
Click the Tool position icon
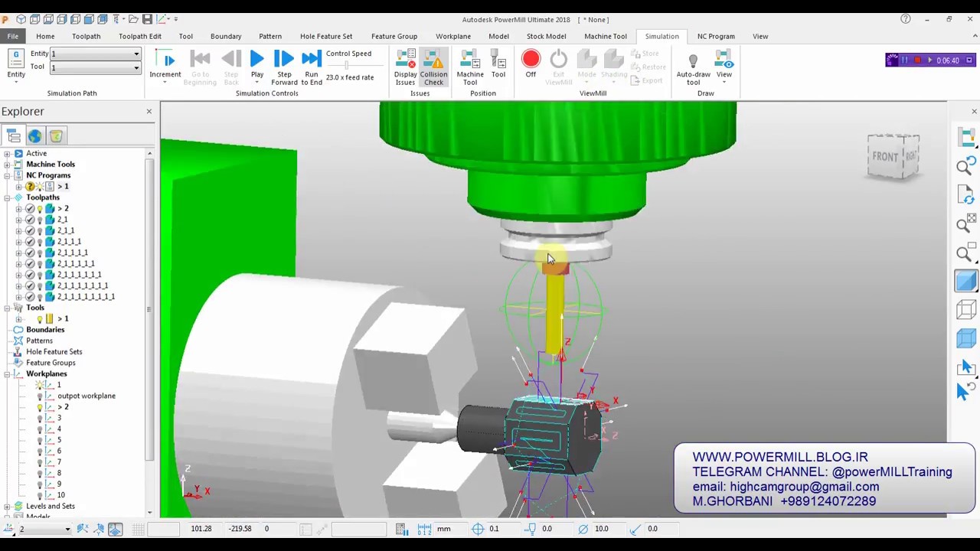click(498, 65)
